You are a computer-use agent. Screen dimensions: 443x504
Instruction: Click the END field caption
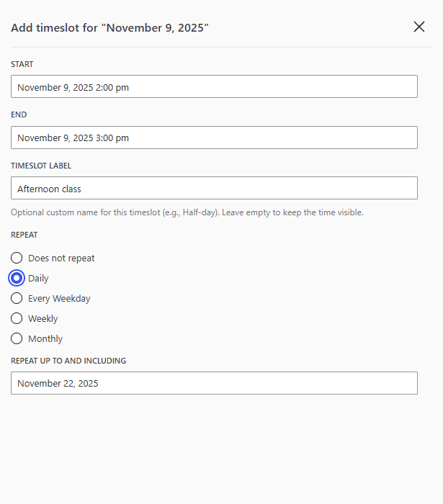click(19, 114)
